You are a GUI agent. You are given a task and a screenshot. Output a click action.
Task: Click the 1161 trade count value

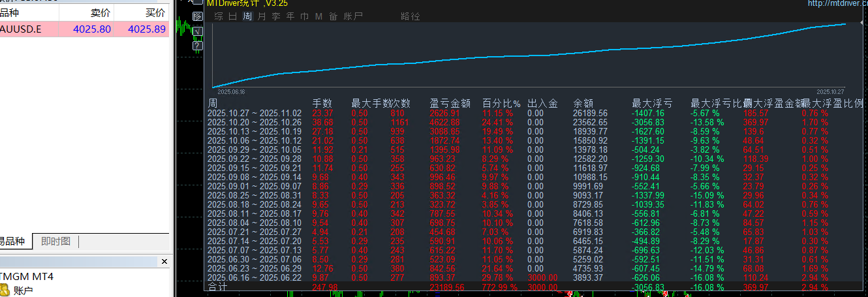400,122
